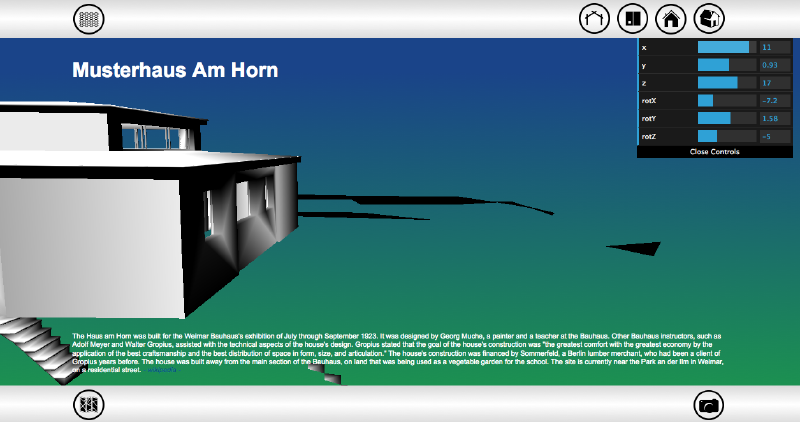Viewport: 800px width, 422px height.
Task: Click the rotX label in controls panel
Action: 649,101
